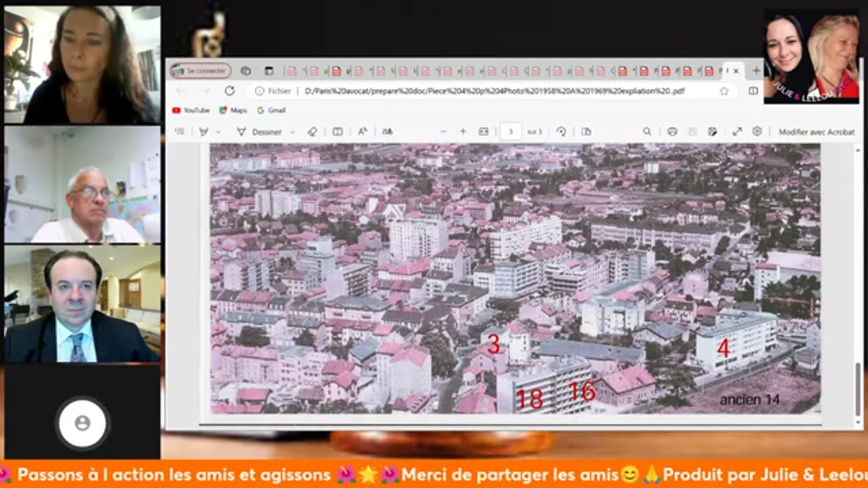
Task: Open the PDF table of contents panel
Action: click(x=180, y=131)
